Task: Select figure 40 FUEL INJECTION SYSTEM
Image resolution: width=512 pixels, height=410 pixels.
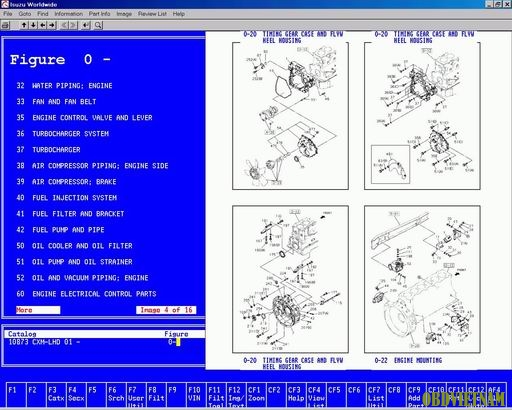Action: point(67,198)
